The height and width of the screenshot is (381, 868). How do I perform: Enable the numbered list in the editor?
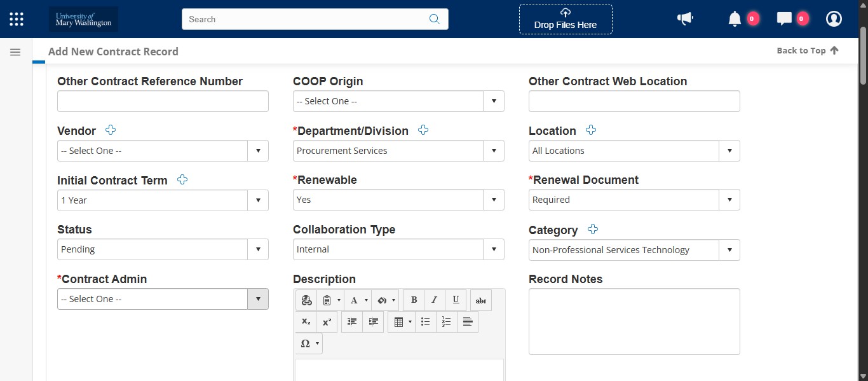click(x=446, y=322)
